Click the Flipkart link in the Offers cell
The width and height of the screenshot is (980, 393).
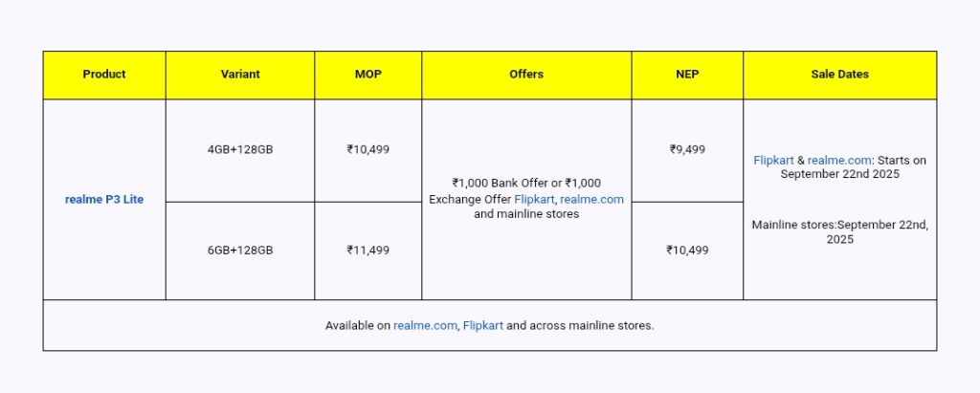pos(535,199)
